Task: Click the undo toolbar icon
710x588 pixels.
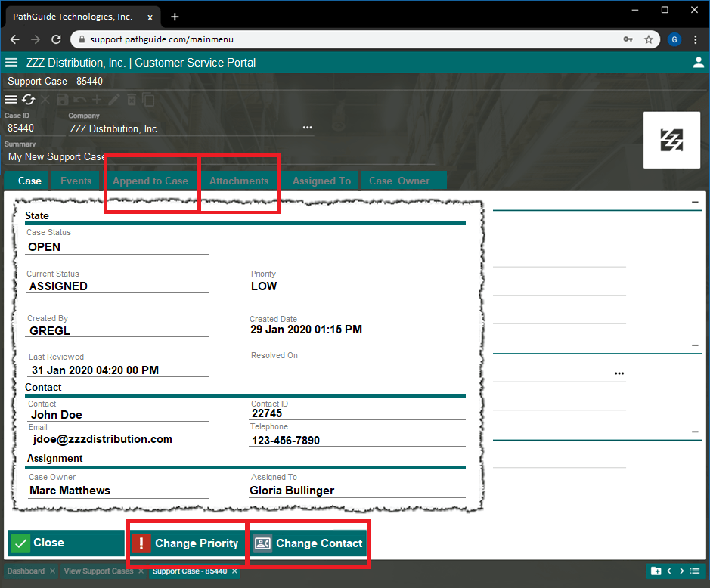Action: [x=79, y=99]
